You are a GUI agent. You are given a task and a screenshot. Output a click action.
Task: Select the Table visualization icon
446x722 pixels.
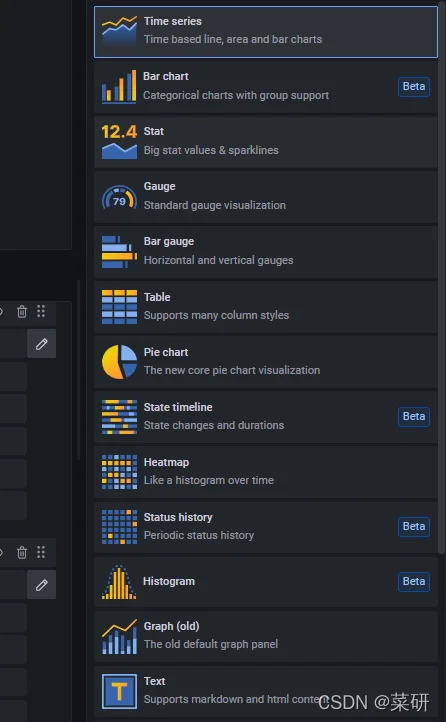(119, 307)
